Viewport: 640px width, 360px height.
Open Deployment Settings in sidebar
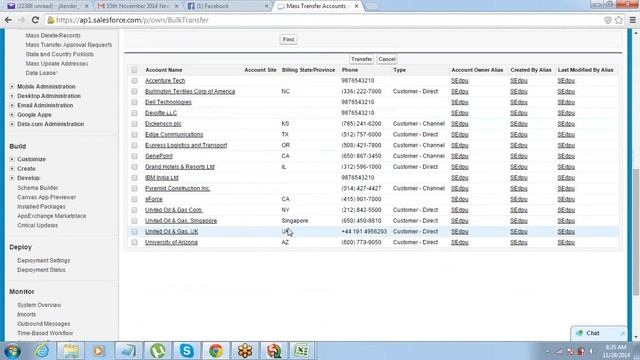tap(44, 260)
